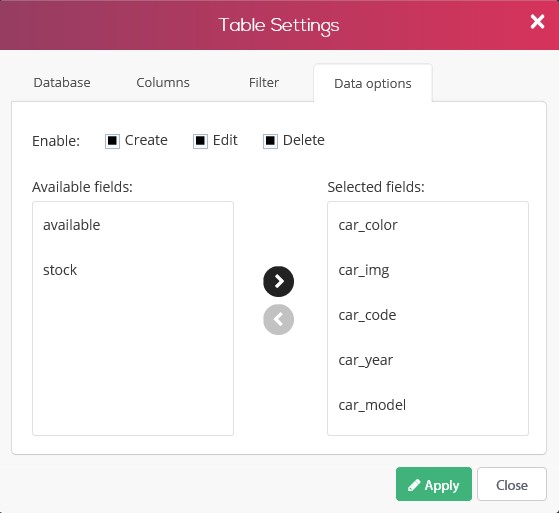559x513 pixels.
Task: Switch to the Database tab
Action: [x=62, y=83]
